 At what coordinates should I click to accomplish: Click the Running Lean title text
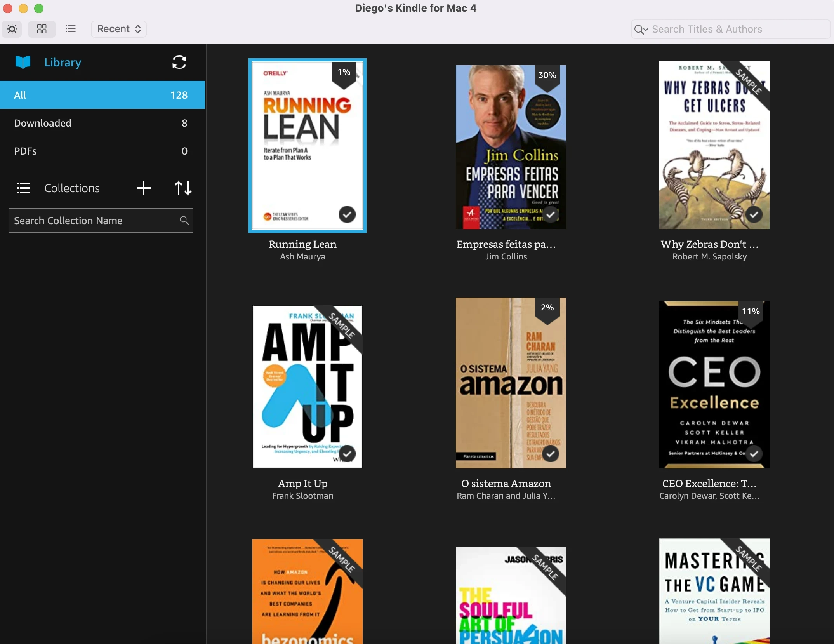coord(303,244)
